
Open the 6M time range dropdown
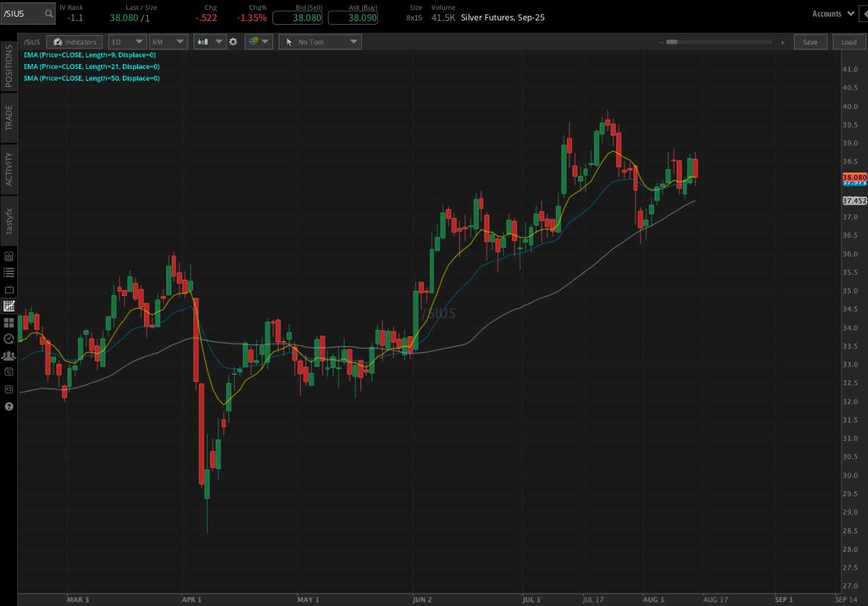pos(168,42)
